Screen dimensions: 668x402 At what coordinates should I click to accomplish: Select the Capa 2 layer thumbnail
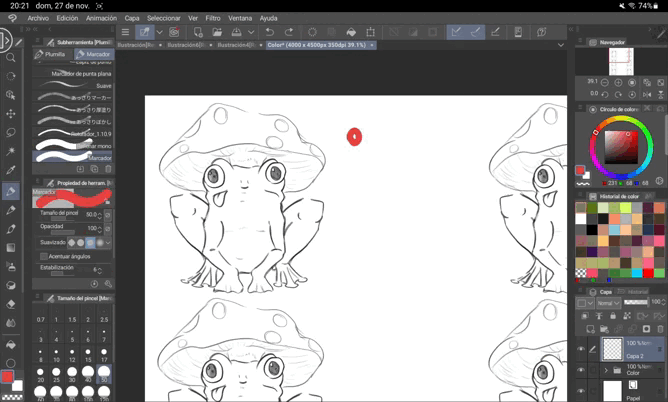click(612, 347)
